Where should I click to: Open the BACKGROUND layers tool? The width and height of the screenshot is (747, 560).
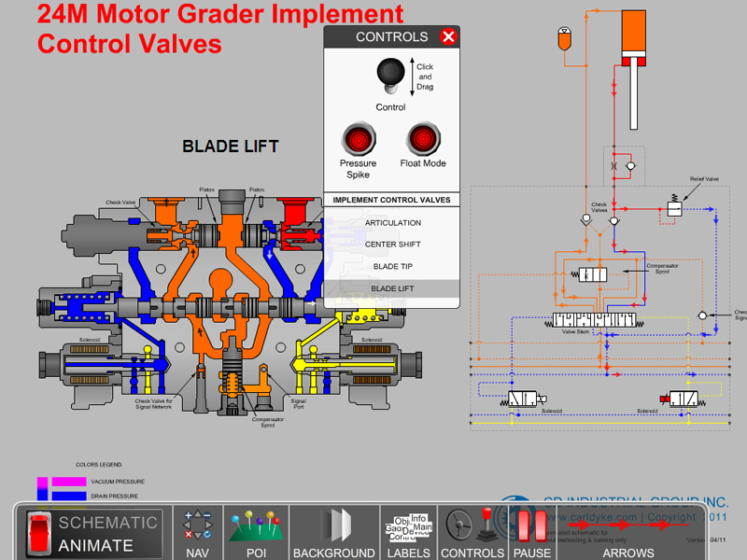tap(334, 533)
